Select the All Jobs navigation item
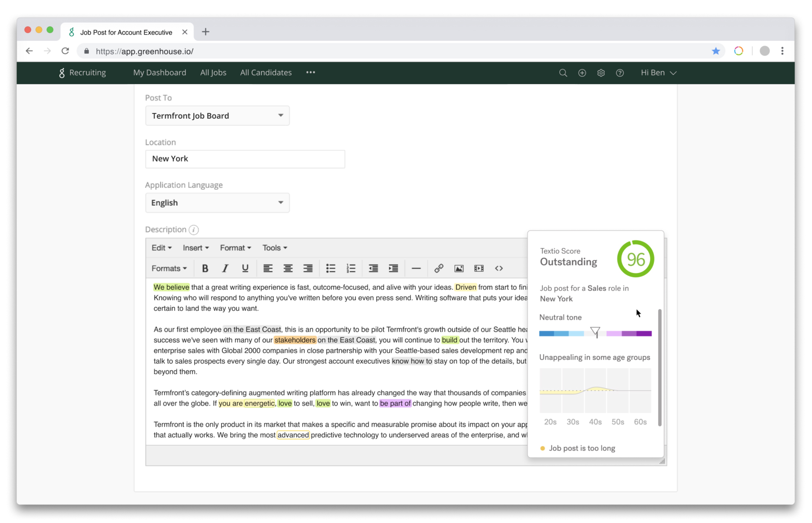This screenshot has width=812, height=523. tap(213, 72)
